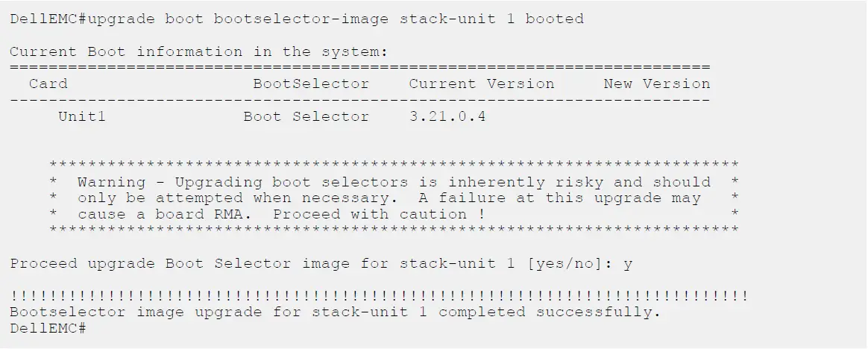Click the 'New Version' column header

(656, 84)
